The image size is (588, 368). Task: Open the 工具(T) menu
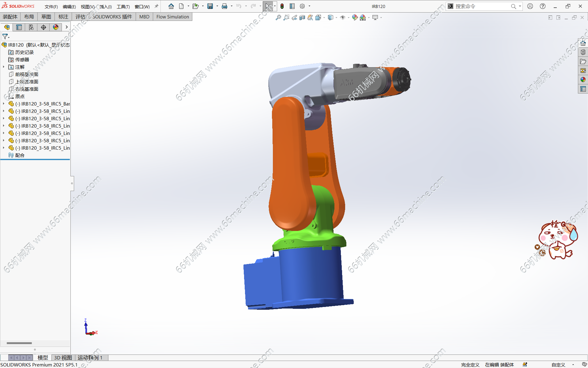pos(123,6)
